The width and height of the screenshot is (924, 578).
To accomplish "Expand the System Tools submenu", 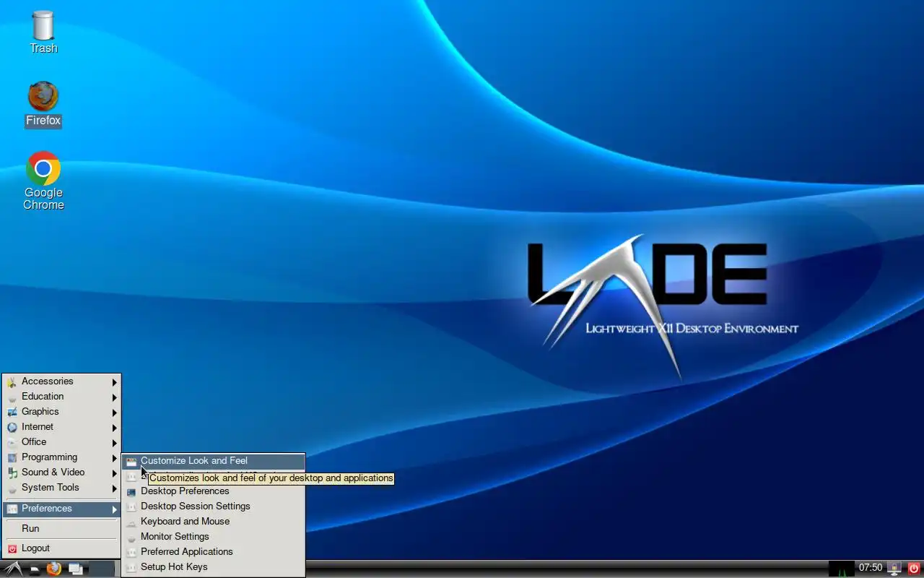I will [61, 488].
